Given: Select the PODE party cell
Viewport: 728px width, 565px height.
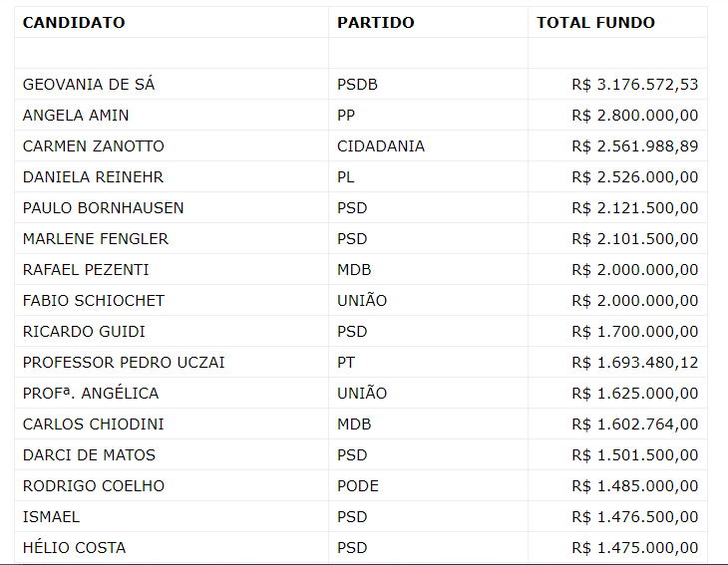Looking at the screenshot, I should coord(358,486).
